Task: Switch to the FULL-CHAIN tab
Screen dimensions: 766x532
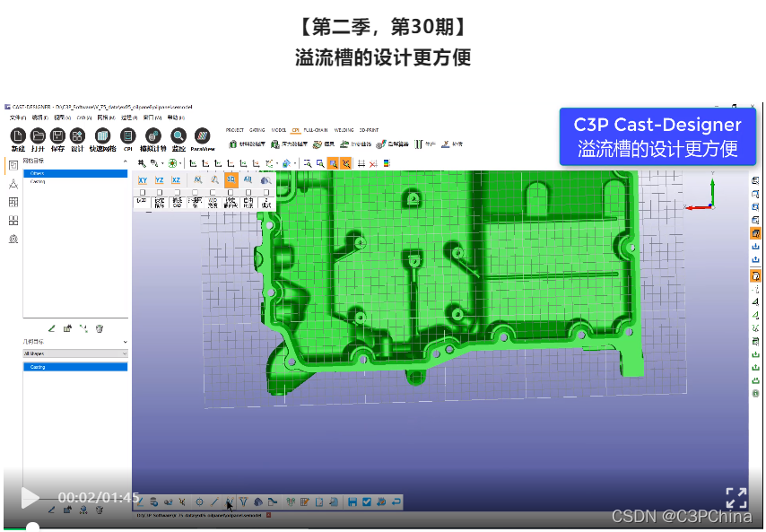Action: pyautogui.click(x=316, y=130)
